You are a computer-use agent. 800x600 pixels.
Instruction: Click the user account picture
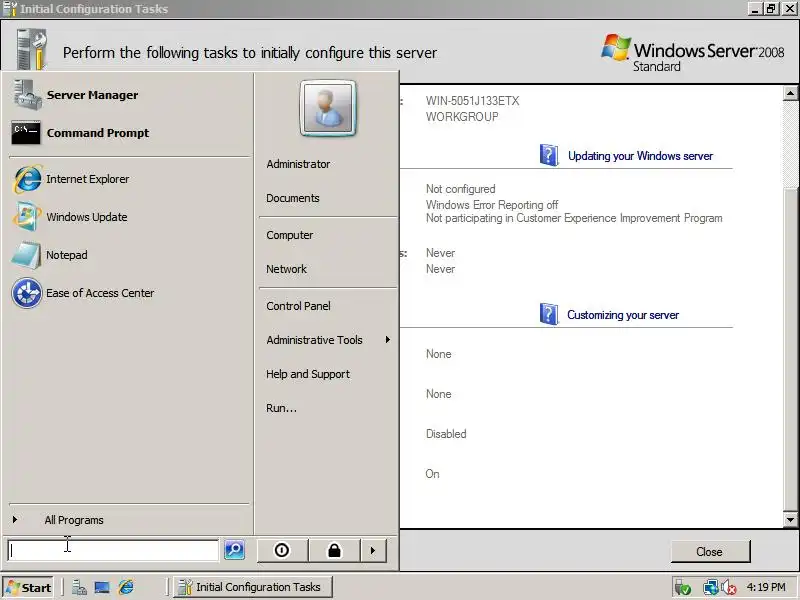(x=328, y=108)
